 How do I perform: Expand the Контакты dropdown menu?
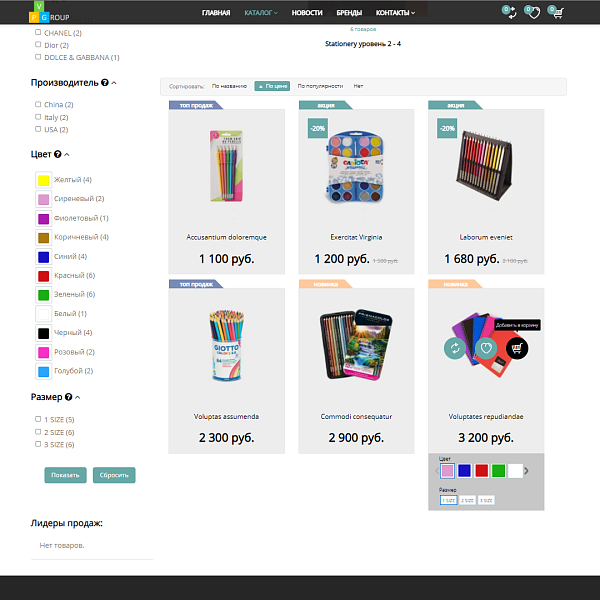395,13
